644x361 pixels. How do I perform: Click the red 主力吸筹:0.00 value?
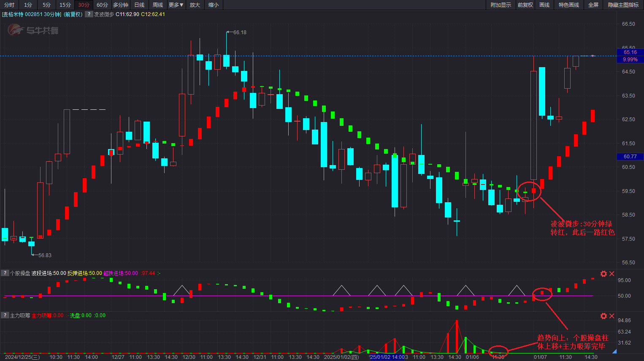pyautogui.click(x=48, y=315)
